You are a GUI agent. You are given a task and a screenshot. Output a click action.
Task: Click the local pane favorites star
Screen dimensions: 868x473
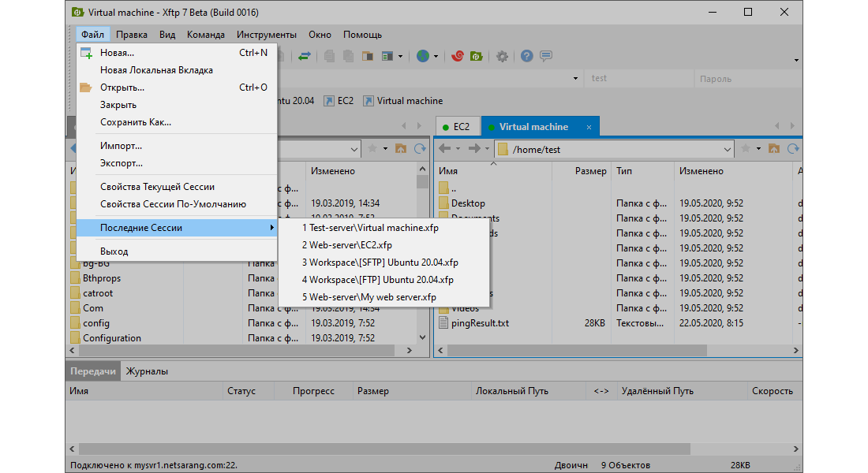(x=372, y=148)
